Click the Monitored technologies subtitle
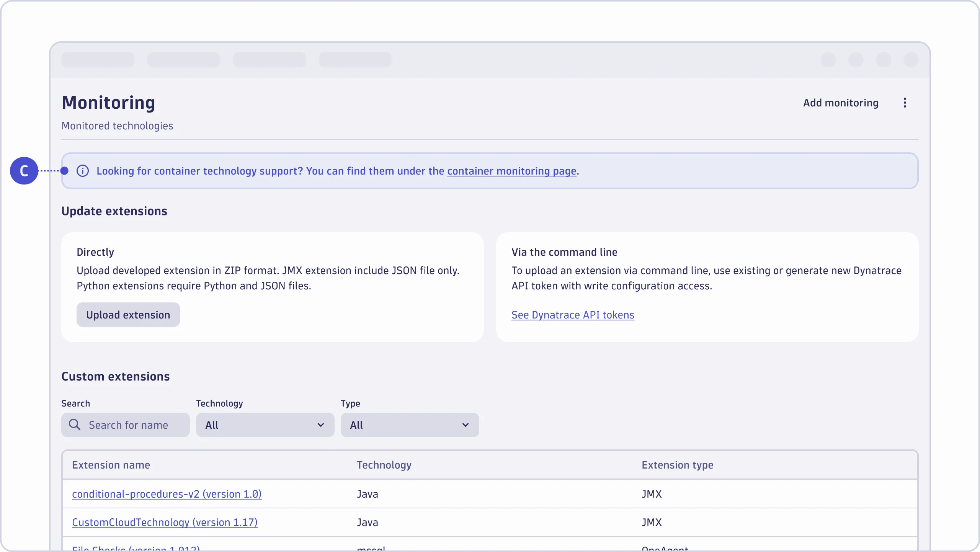This screenshot has width=980, height=552. click(x=117, y=126)
